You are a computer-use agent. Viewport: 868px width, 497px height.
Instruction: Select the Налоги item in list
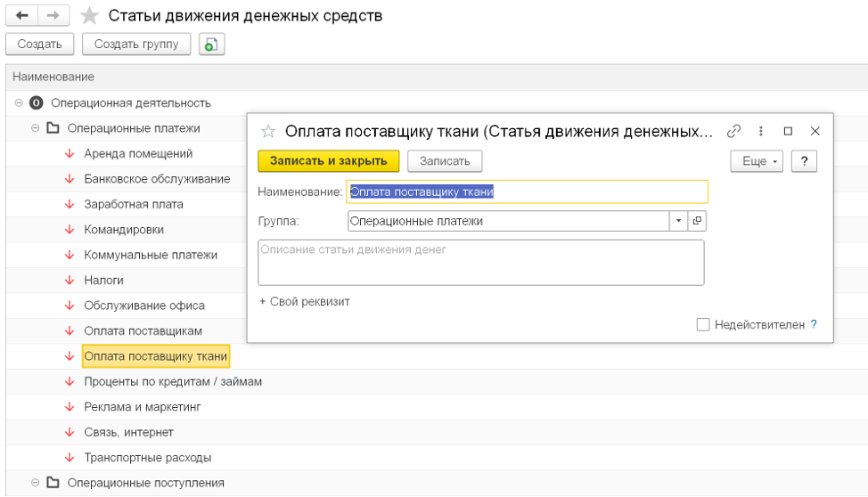(103, 280)
